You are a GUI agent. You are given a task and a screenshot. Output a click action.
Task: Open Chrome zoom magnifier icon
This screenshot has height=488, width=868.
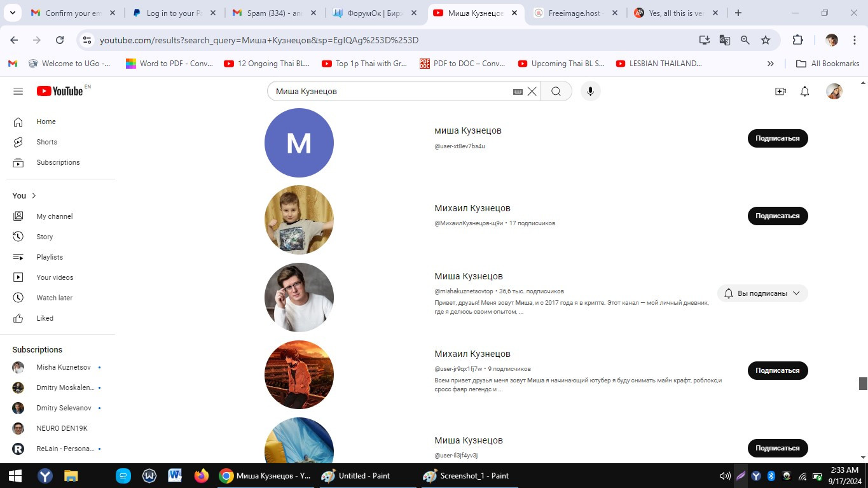click(x=745, y=40)
